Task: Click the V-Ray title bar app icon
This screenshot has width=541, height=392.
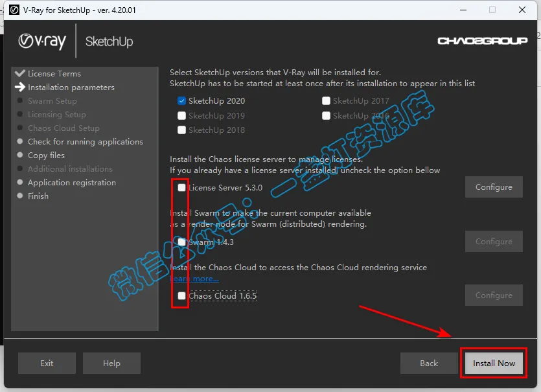Action: click(x=14, y=10)
